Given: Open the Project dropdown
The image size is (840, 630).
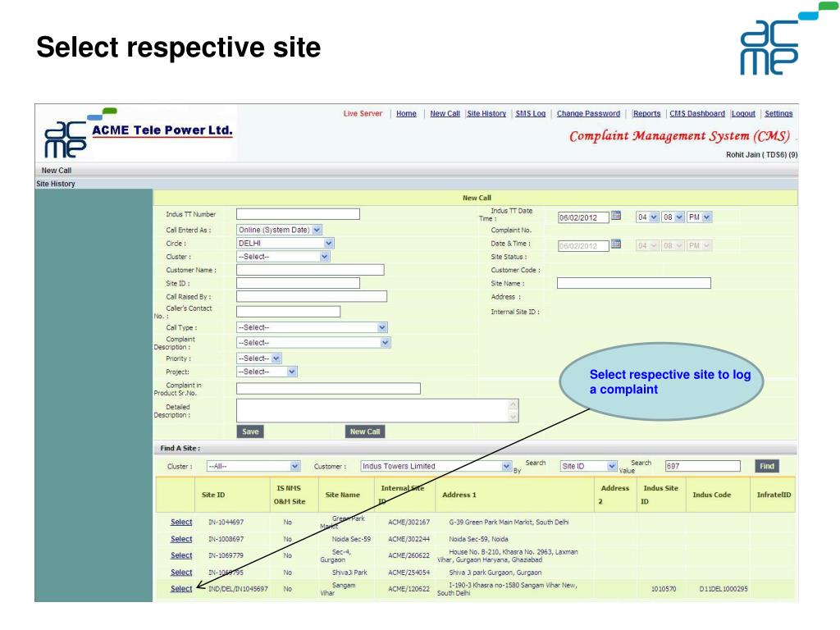Looking at the screenshot, I should [x=267, y=372].
